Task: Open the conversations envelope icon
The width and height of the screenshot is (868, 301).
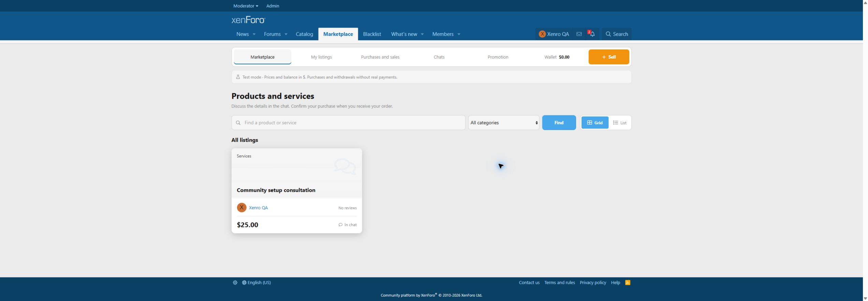Action: tap(579, 34)
